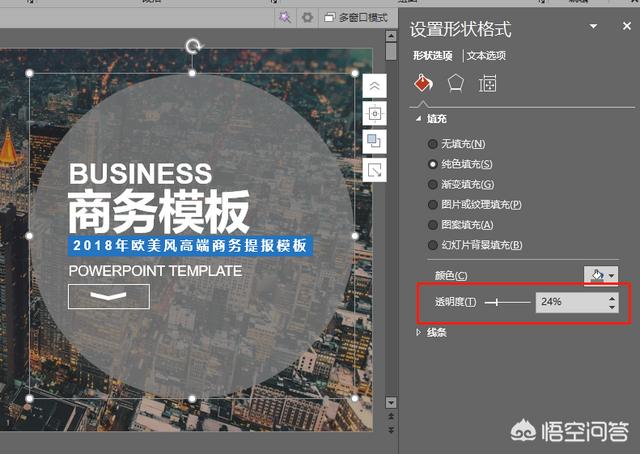
Task: Open the Size & Properties tab icon
Action: point(487,83)
